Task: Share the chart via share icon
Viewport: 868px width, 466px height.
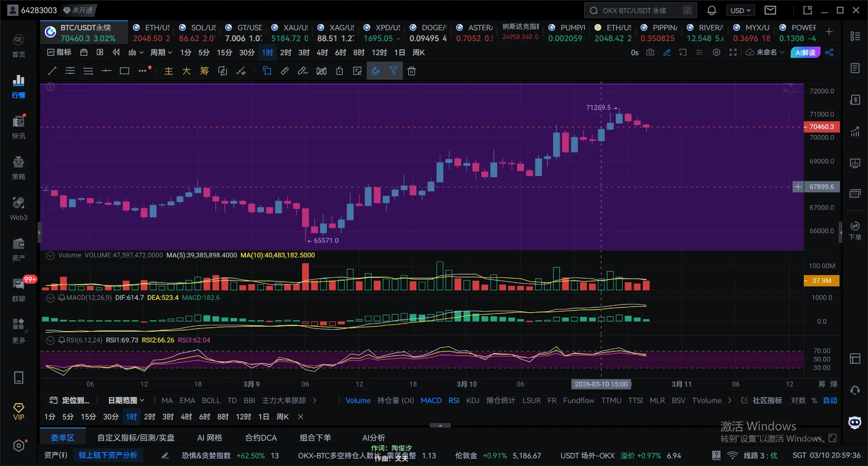Action: tap(829, 52)
